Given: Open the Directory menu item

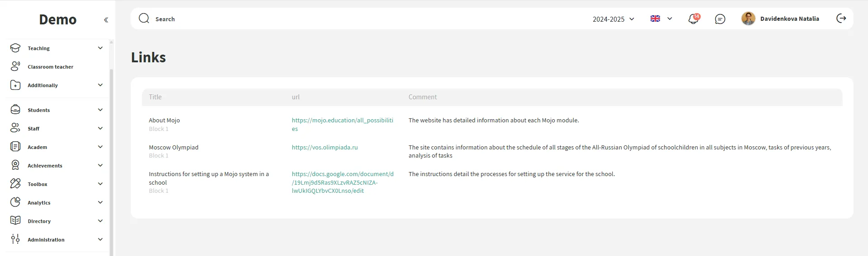Looking at the screenshot, I should pos(39,221).
